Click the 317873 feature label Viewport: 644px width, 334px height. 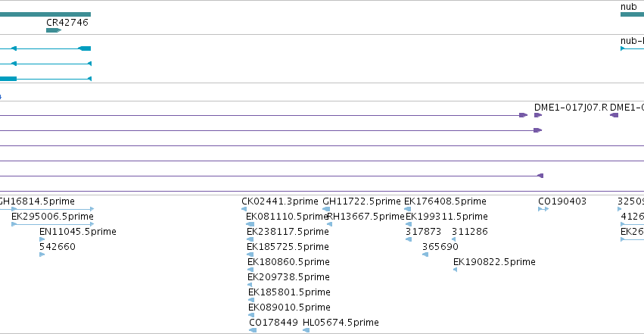point(424,232)
